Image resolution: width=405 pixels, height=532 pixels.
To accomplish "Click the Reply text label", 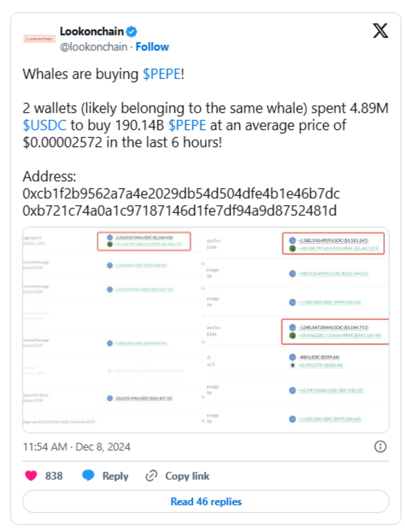I will coord(115,476).
